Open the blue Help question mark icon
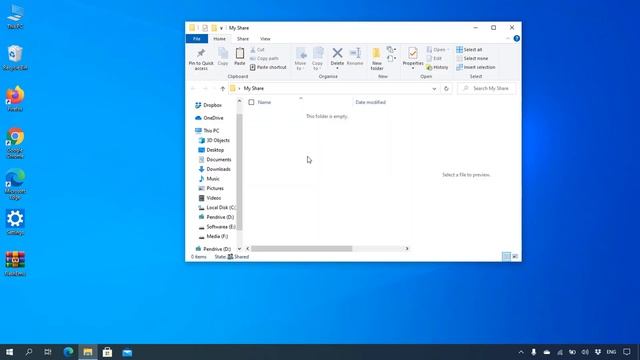640x360 pixels. click(x=516, y=38)
